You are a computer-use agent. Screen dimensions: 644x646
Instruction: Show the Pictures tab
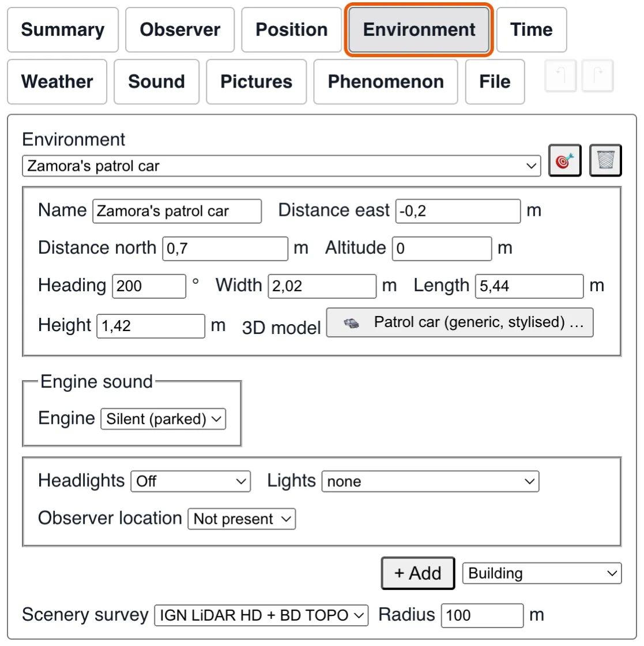tap(256, 81)
